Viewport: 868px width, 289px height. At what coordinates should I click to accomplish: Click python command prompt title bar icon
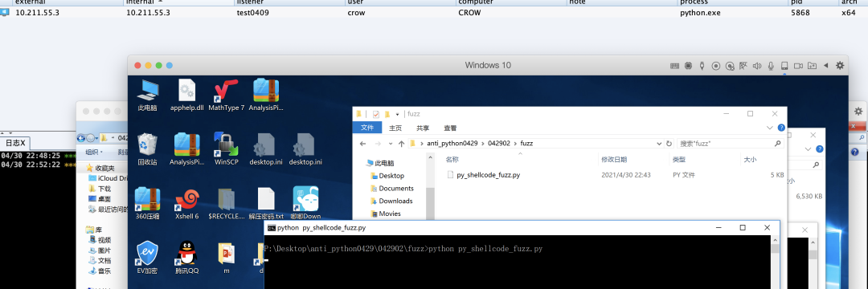272,228
